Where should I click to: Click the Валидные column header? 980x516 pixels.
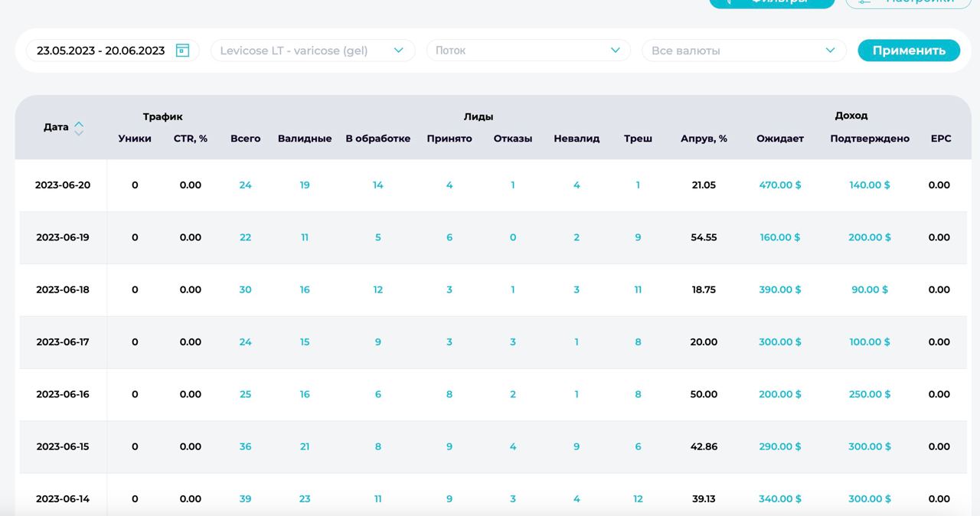coord(305,139)
